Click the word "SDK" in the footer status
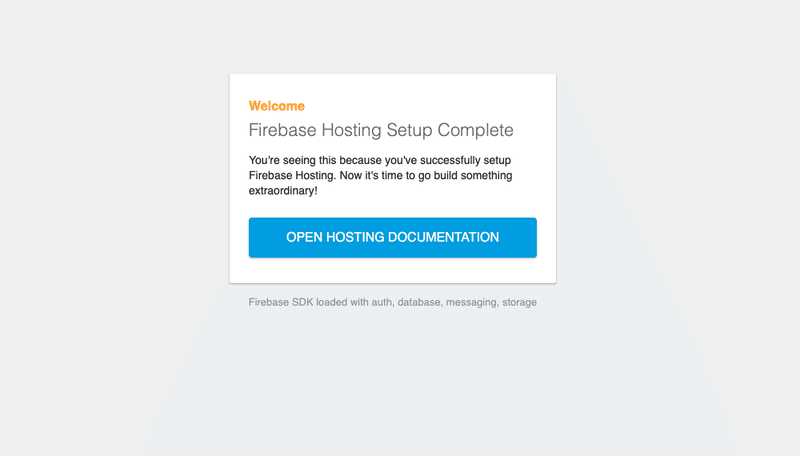 click(x=303, y=302)
